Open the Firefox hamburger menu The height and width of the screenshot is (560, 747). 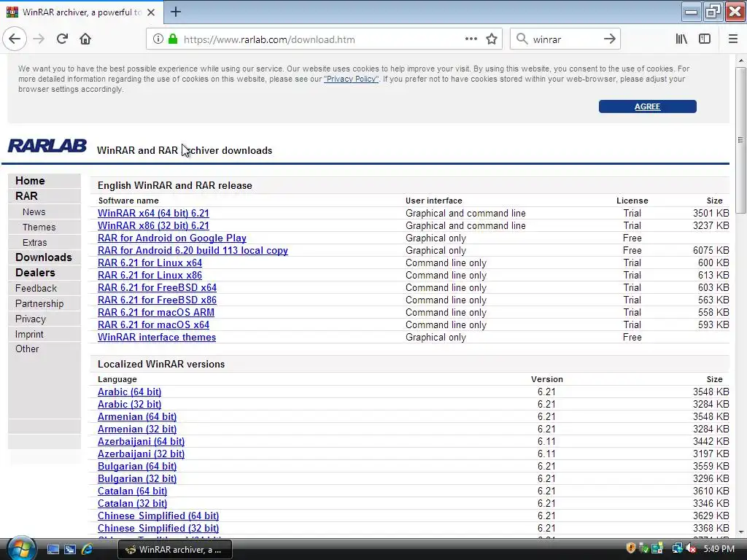[x=733, y=39]
